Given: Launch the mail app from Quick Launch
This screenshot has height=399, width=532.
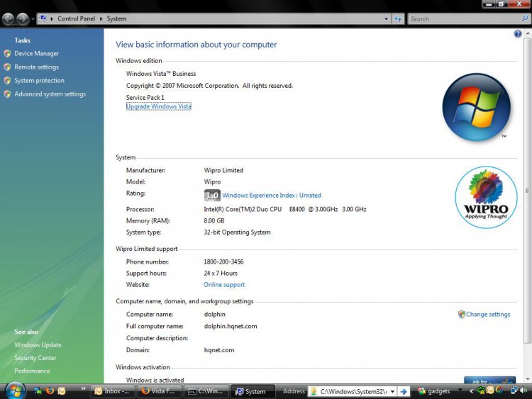Looking at the screenshot, I should tap(62, 391).
